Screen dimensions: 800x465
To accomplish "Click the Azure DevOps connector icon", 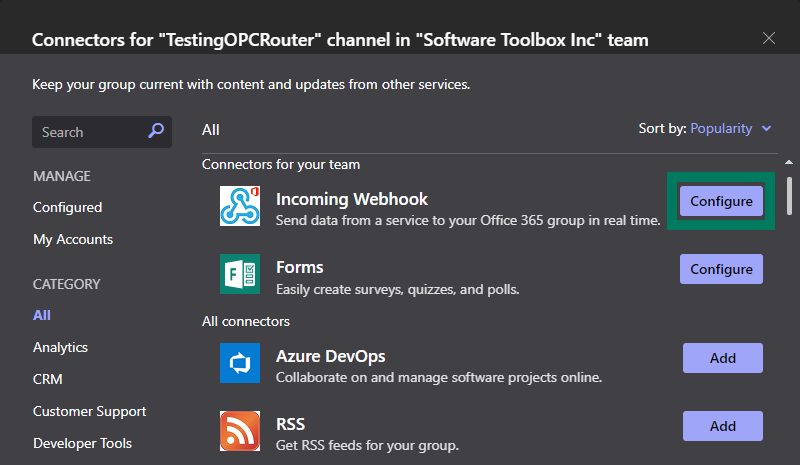I will pos(240,363).
